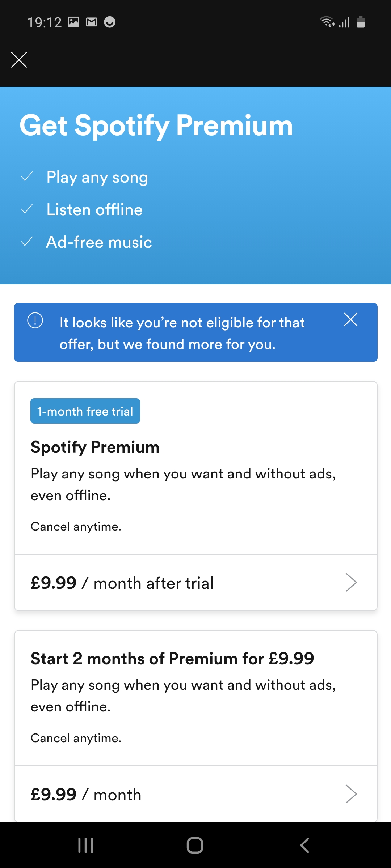The image size is (391, 868).
Task: Tap the Get Spotify Premium heading
Action: (x=156, y=125)
